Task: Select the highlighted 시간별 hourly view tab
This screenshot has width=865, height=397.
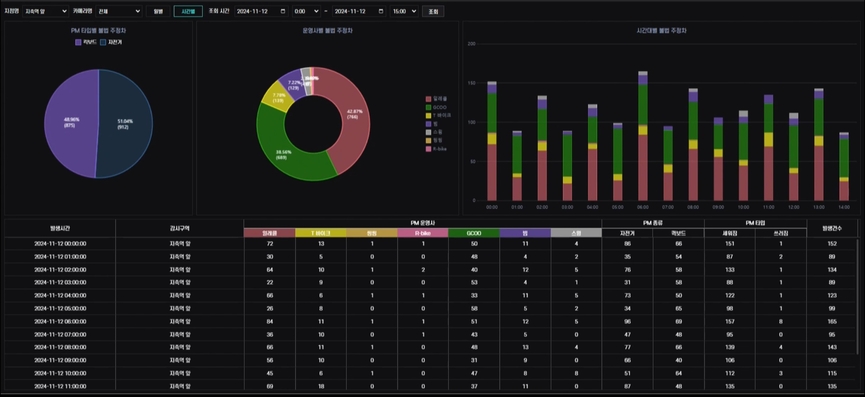Action: point(188,11)
